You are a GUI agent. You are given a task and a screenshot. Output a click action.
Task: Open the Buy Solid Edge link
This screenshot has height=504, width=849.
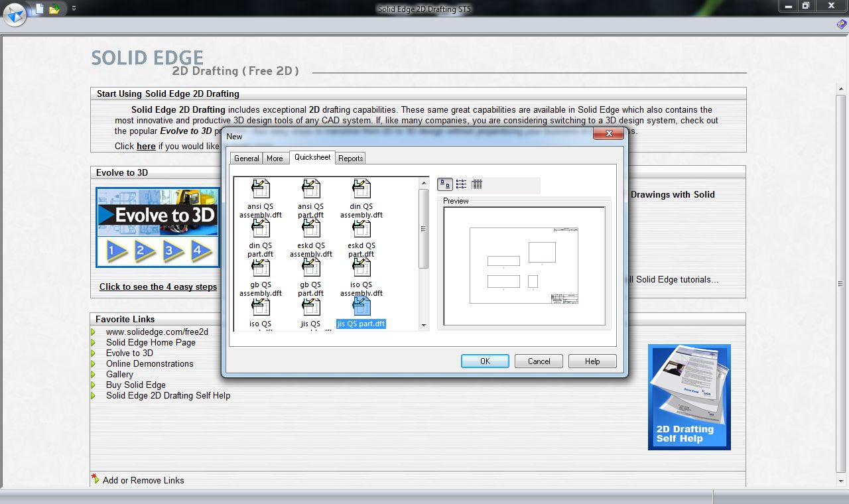tap(136, 385)
